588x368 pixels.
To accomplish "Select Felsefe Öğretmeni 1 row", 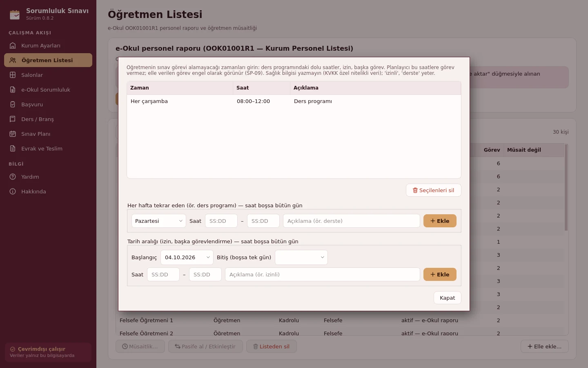I will click(x=340, y=321).
